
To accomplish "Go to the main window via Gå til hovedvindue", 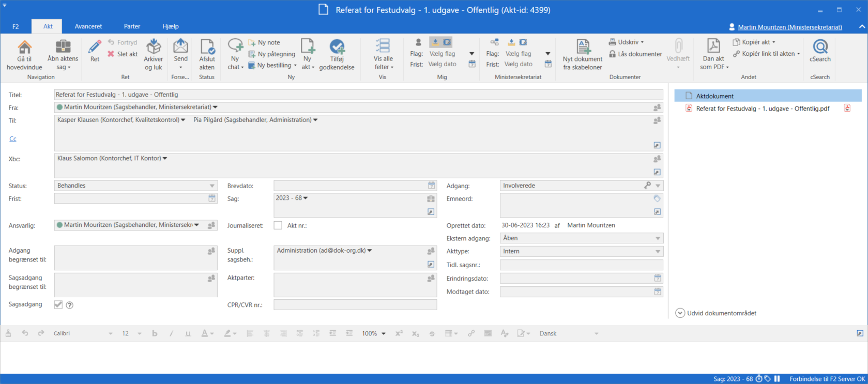I will (x=24, y=55).
